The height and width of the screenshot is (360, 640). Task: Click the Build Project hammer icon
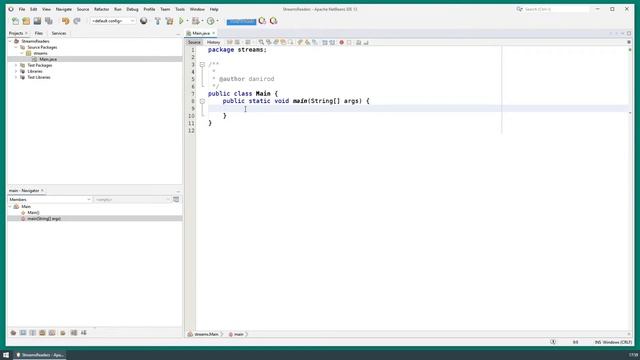click(158, 21)
